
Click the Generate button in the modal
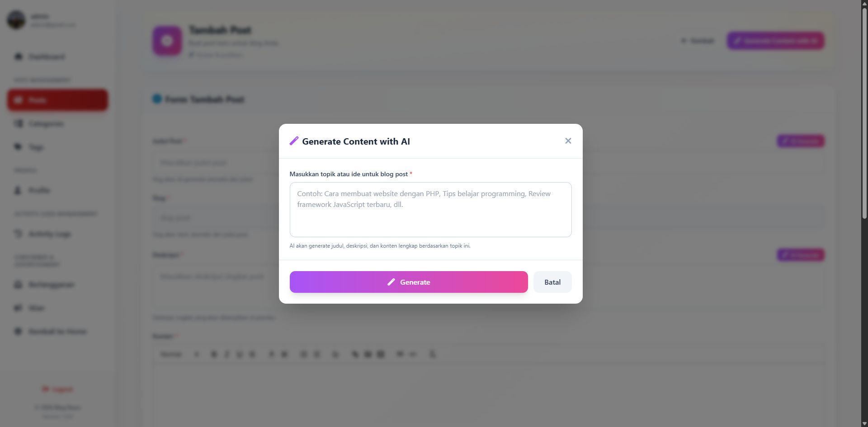click(x=408, y=282)
